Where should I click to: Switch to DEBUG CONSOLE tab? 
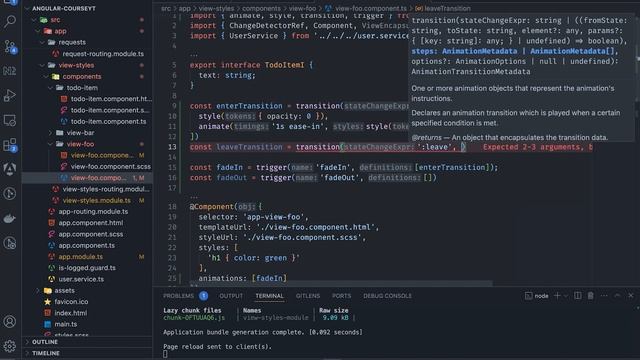(387, 296)
